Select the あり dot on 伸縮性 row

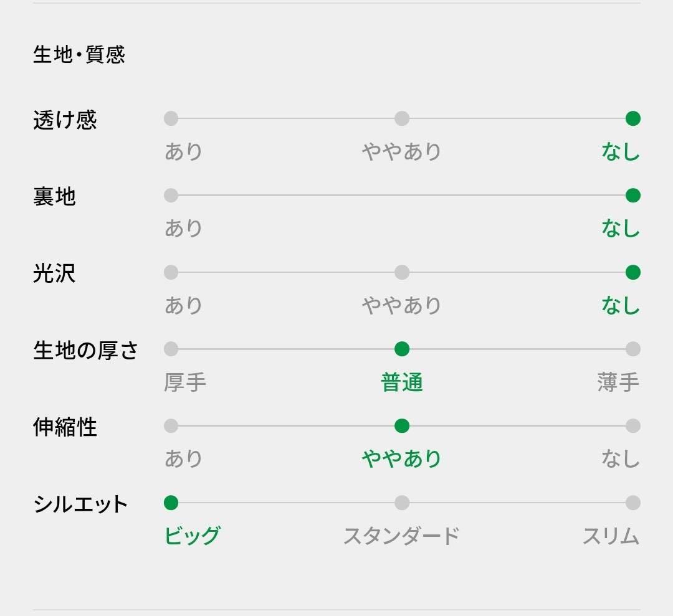pyautogui.click(x=171, y=425)
